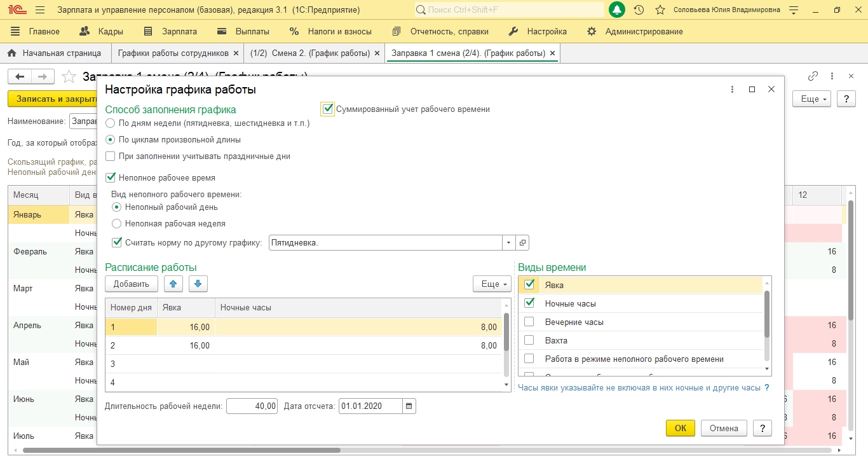Click Добавить to add schedule row

click(132, 284)
